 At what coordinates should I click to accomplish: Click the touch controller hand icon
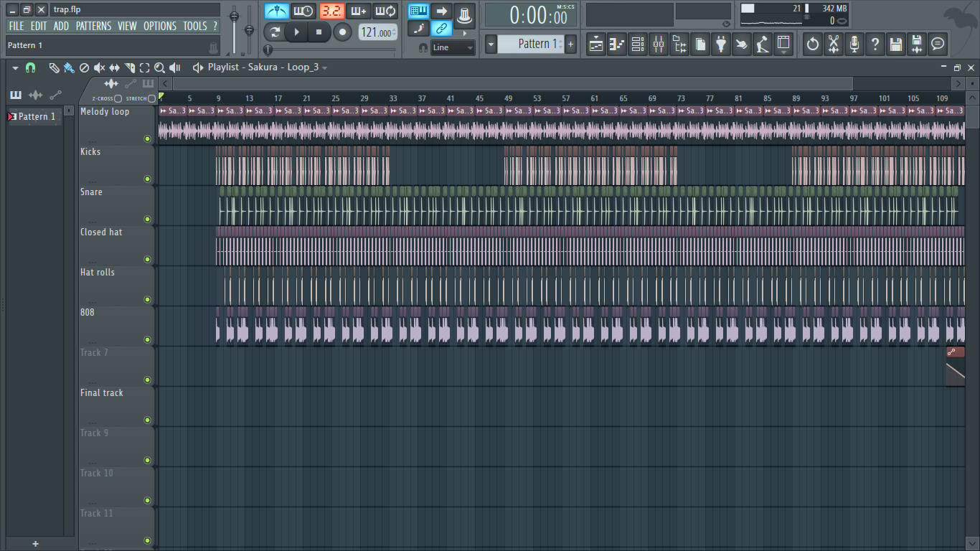742,44
